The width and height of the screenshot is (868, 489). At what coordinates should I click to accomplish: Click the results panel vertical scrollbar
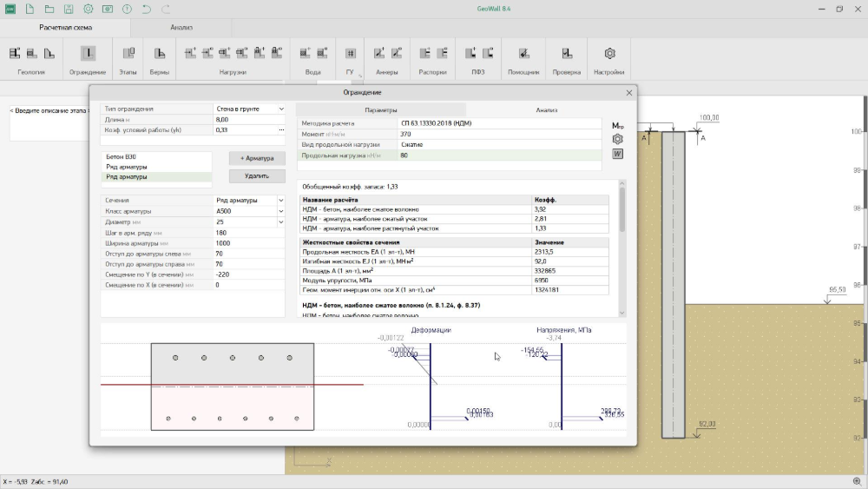click(x=621, y=208)
